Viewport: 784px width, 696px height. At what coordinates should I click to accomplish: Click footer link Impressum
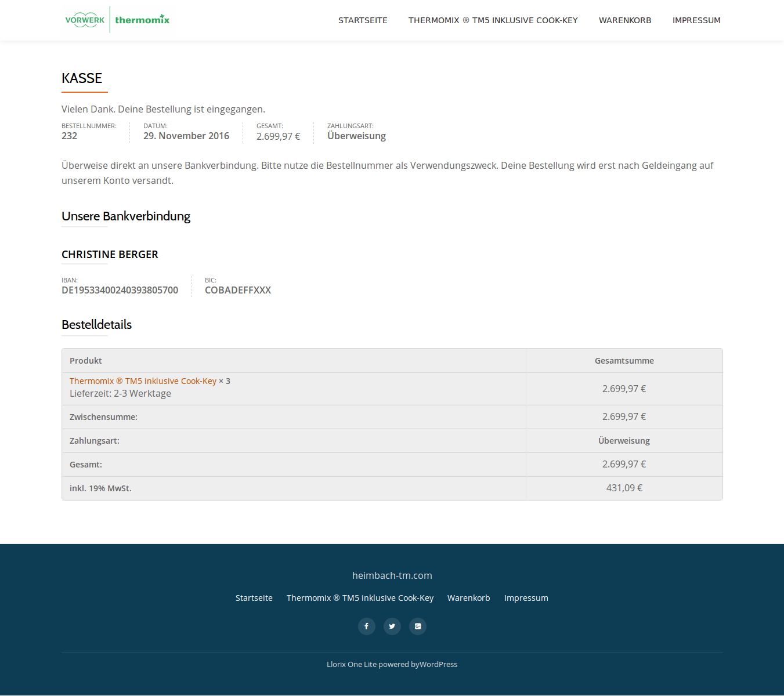[x=526, y=598]
